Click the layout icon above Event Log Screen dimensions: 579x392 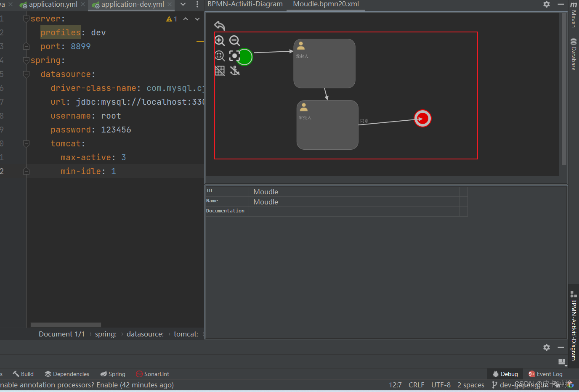(562, 362)
